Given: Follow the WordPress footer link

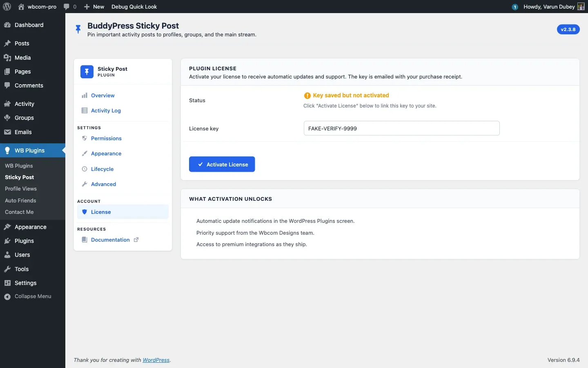Looking at the screenshot, I should tap(156, 360).
